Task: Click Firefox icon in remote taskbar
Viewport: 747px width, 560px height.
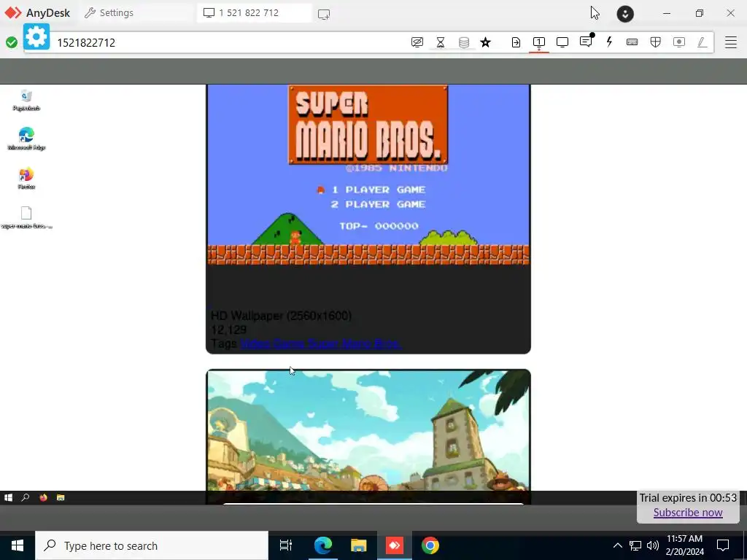Action: (43, 497)
